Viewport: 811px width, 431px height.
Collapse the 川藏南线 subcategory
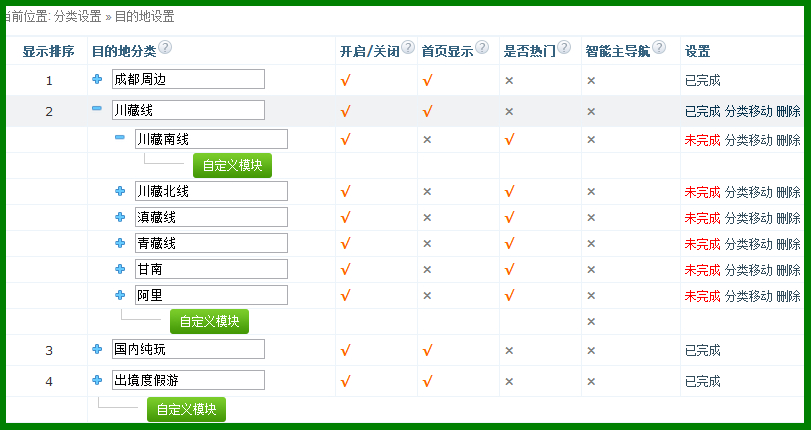tap(120, 138)
